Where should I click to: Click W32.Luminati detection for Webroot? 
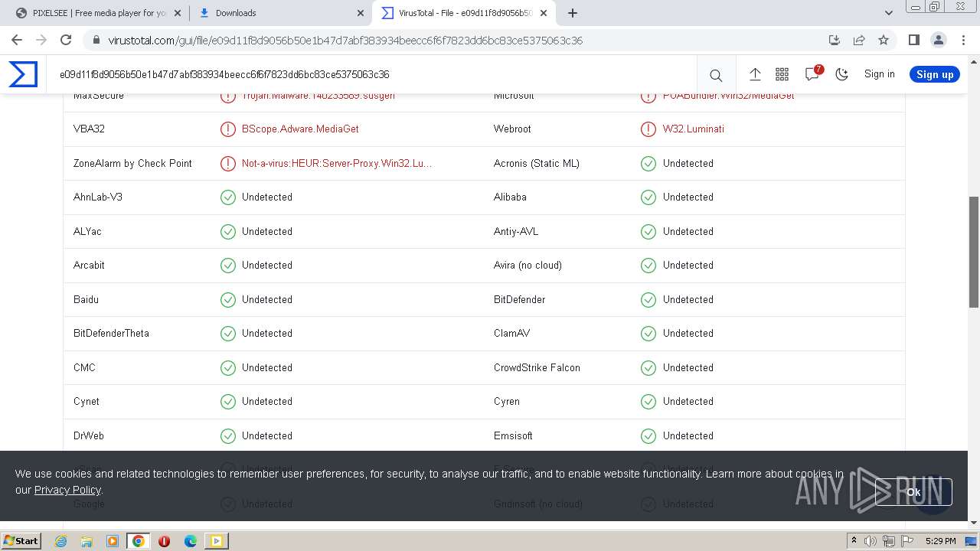[694, 129]
